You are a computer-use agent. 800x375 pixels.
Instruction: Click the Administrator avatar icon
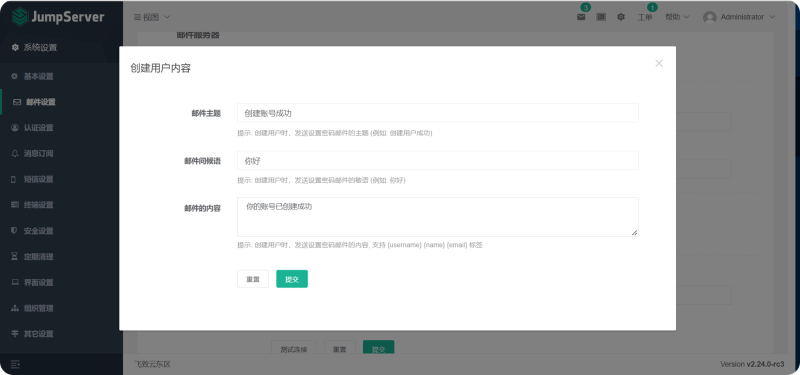709,17
